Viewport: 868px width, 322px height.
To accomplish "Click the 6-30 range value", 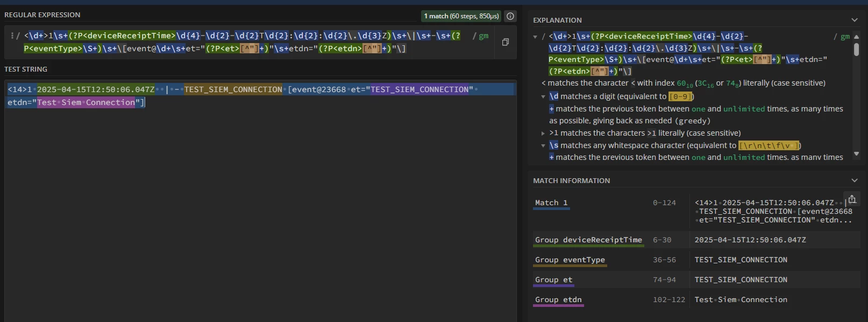I will (662, 240).
